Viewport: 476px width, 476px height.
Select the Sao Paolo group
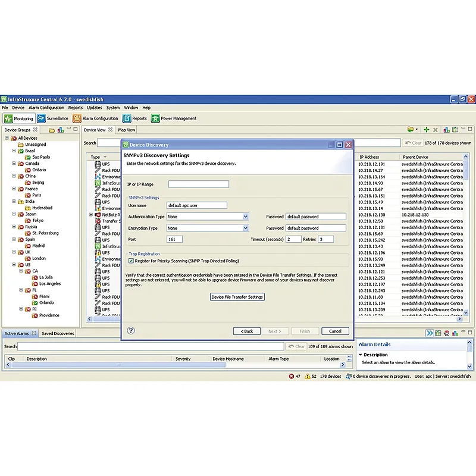coord(41,157)
